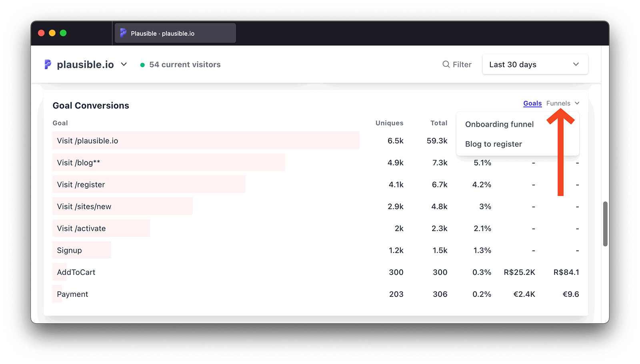This screenshot has width=640, height=364.
Task: Select the Visit /plausible.io goal row
Action: 87,141
